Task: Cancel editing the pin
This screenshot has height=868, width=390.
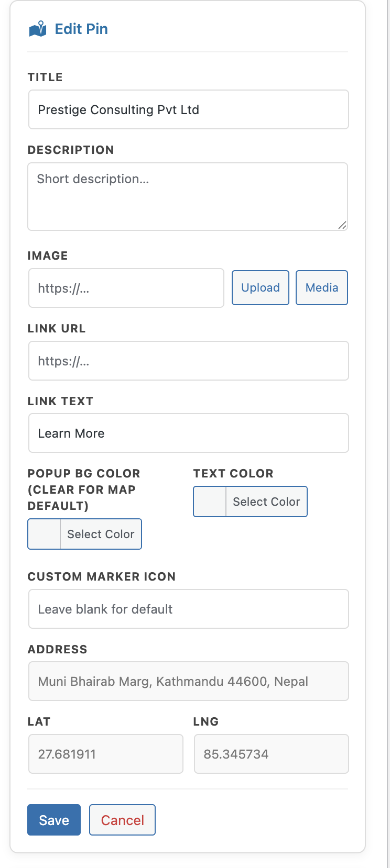Action: [x=122, y=819]
